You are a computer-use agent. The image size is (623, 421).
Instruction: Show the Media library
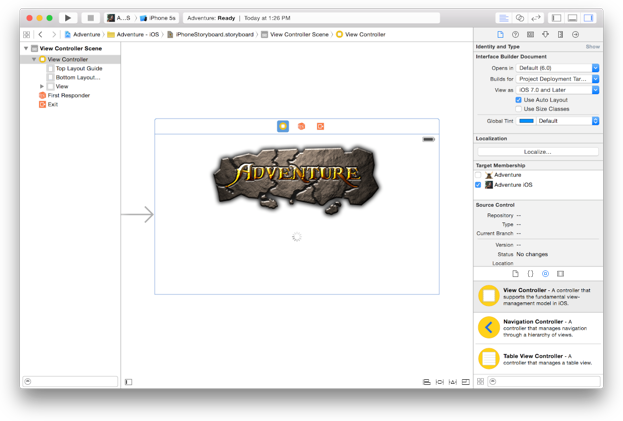pos(560,274)
